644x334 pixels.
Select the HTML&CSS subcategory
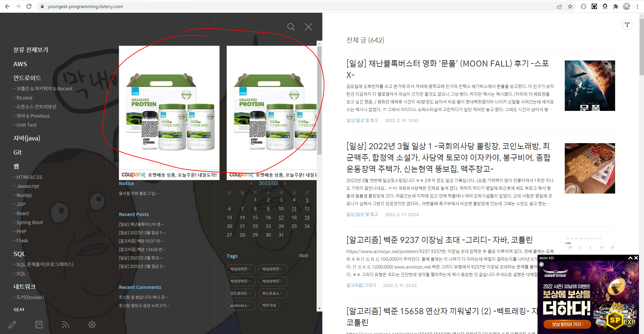(x=28, y=177)
